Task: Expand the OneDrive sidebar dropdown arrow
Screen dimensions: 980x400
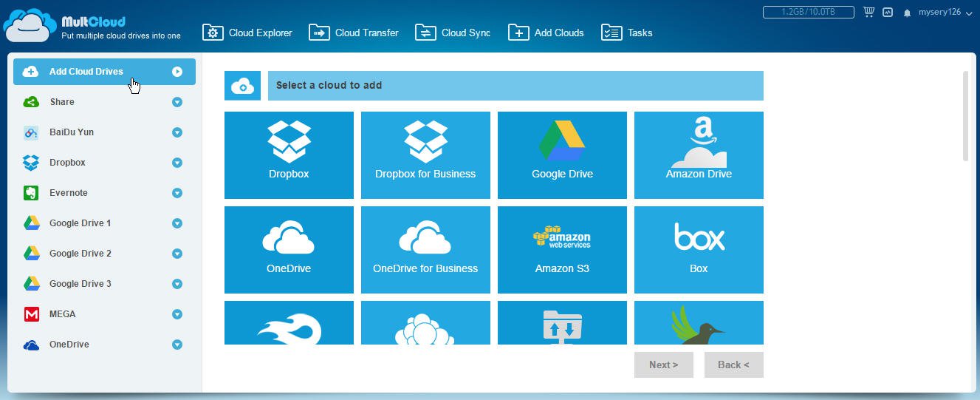Action: pos(177,345)
